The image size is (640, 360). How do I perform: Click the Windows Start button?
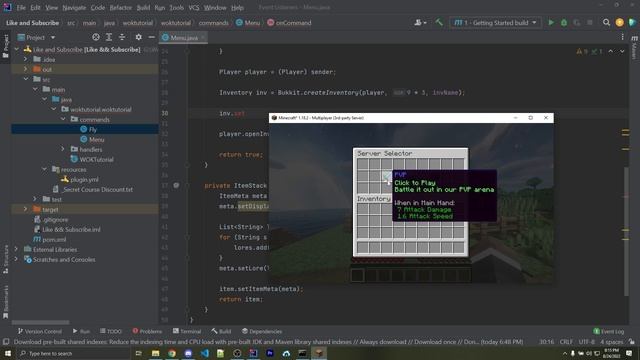(7, 353)
